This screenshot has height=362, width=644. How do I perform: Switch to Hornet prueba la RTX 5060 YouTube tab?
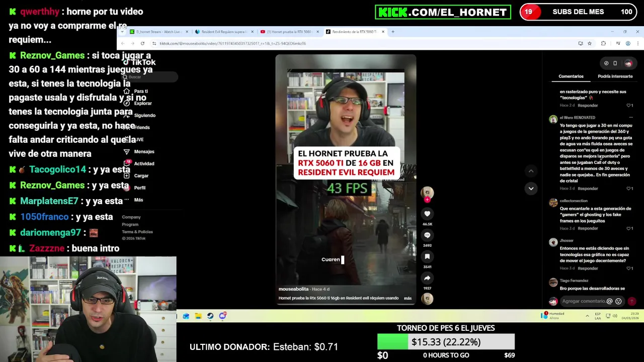pyautogui.click(x=289, y=32)
